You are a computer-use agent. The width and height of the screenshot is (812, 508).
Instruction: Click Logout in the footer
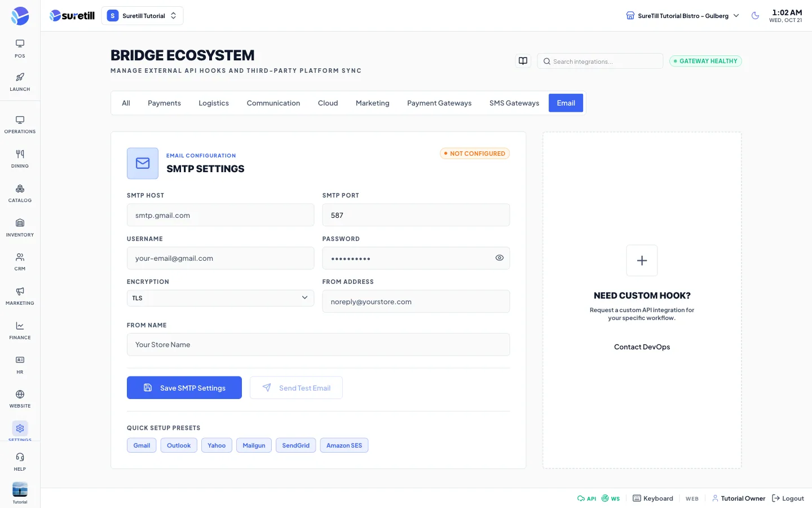point(788,498)
